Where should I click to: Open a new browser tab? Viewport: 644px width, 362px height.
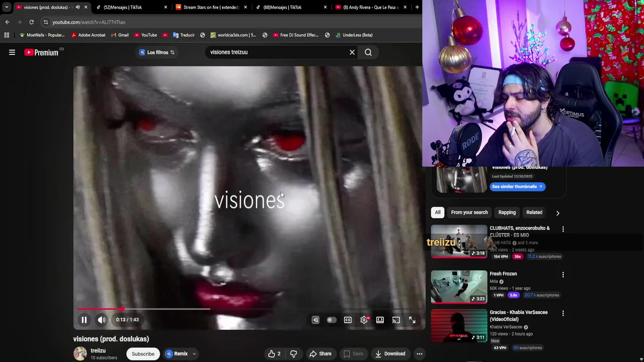(417, 7)
